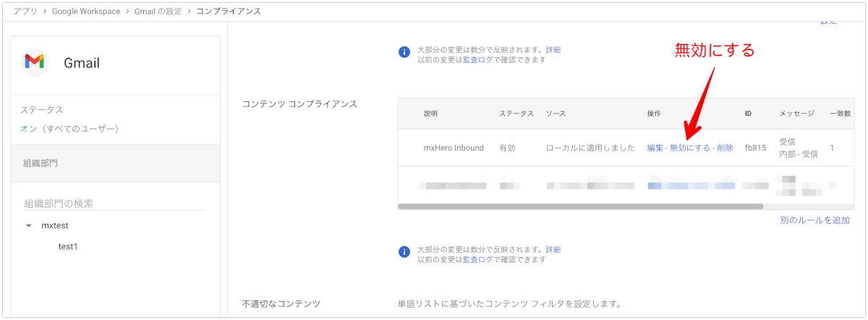Click the 有効 status cell

pos(507,148)
